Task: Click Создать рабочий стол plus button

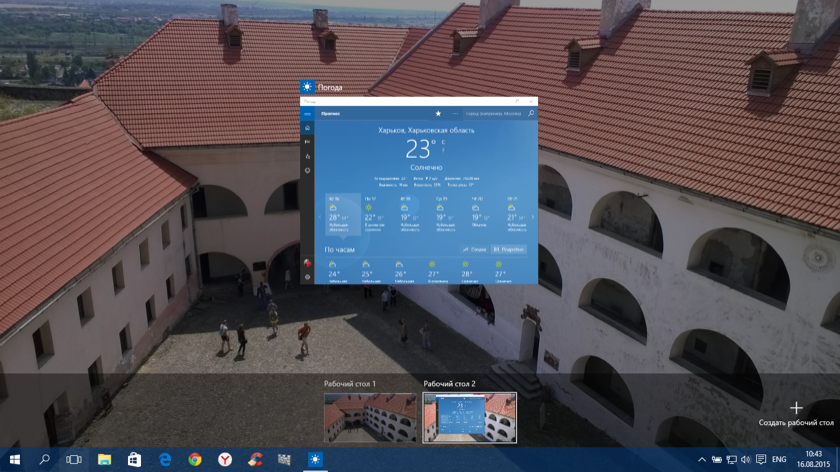Action: click(x=796, y=408)
